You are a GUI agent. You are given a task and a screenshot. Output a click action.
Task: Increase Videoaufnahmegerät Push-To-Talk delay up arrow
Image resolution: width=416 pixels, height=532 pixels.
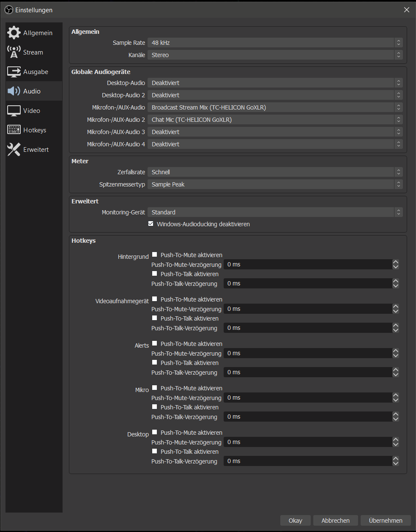(x=396, y=325)
